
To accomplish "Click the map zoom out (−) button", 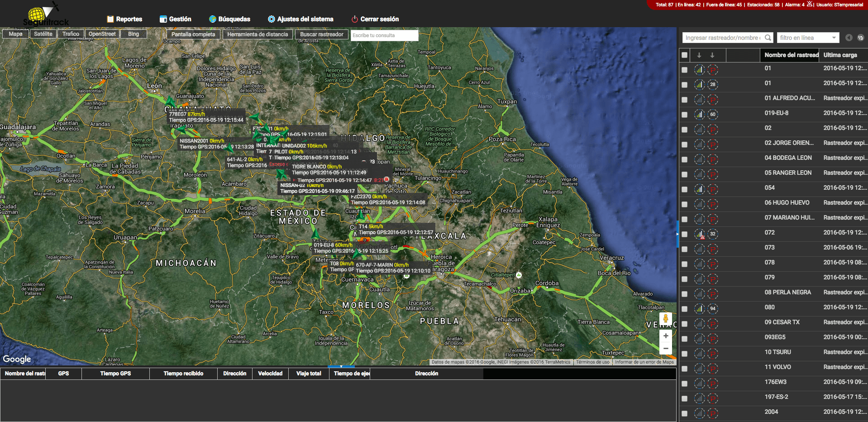I will point(666,349).
